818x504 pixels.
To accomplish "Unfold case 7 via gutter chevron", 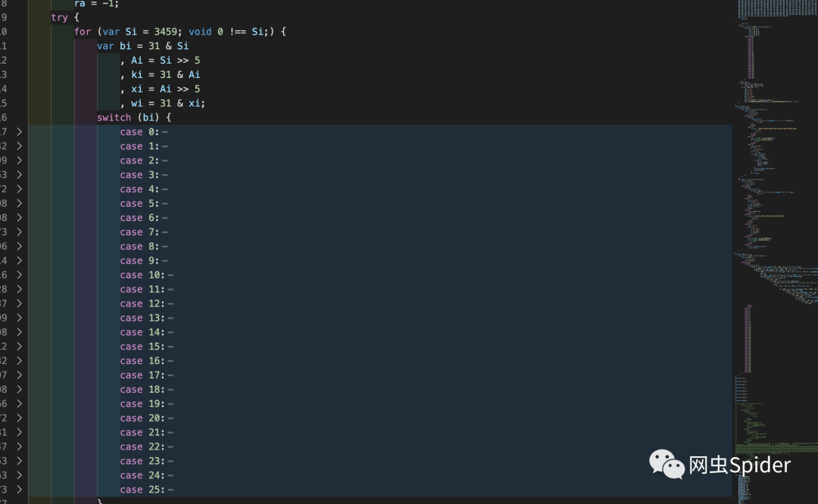I will pos(19,232).
